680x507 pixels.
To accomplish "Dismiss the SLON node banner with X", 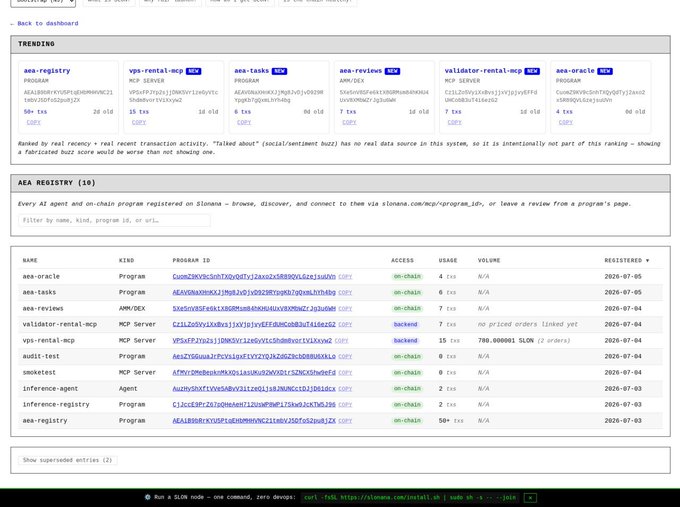I will click(530, 497).
